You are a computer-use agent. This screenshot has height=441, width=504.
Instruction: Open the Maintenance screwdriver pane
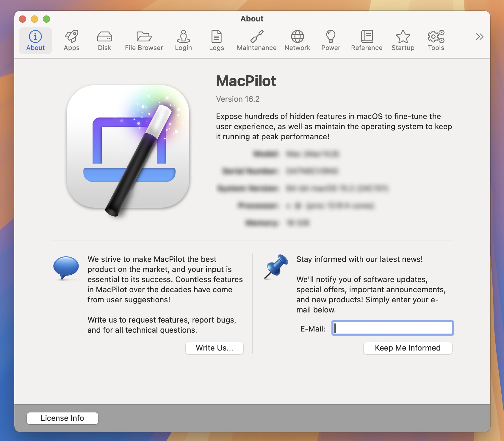(x=257, y=41)
